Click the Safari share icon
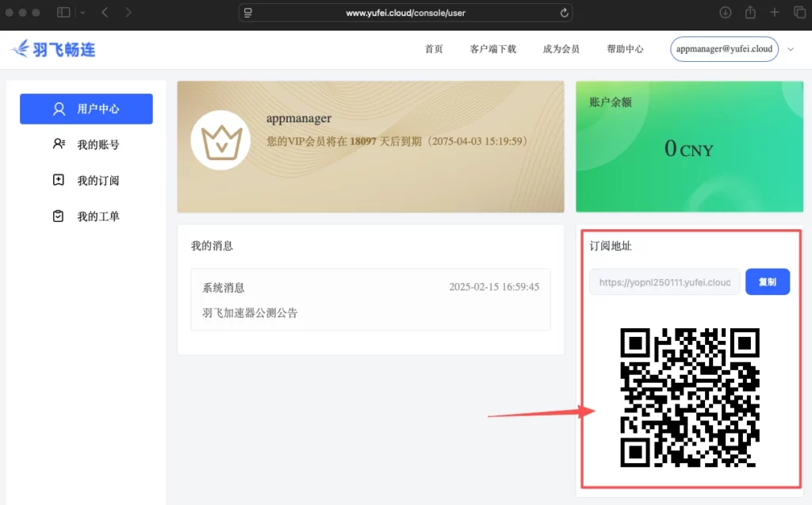Screen dimensions: 812x505 click(x=749, y=12)
